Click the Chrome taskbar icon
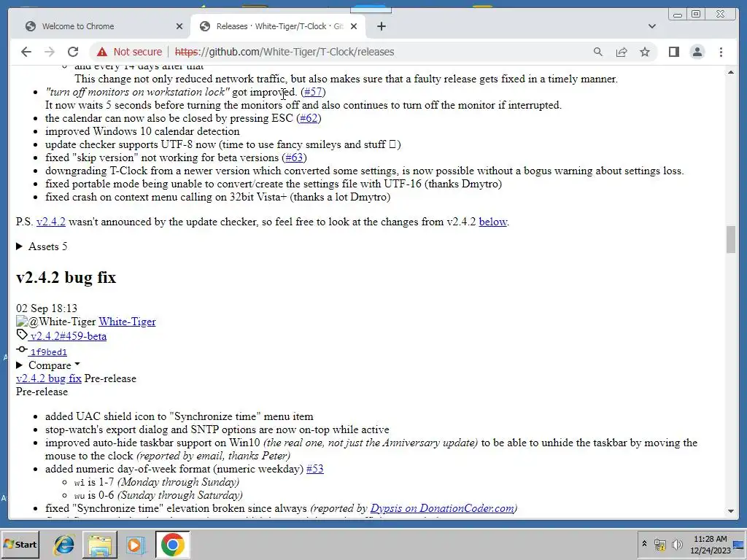 click(172, 545)
